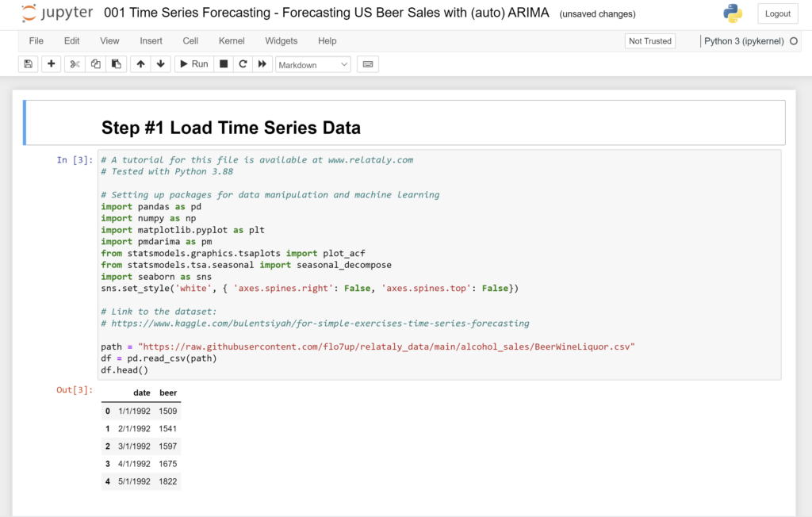The width and height of the screenshot is (812, 517).
Task: Cut selected cells with scissors icon
Action: click(75, 64)
